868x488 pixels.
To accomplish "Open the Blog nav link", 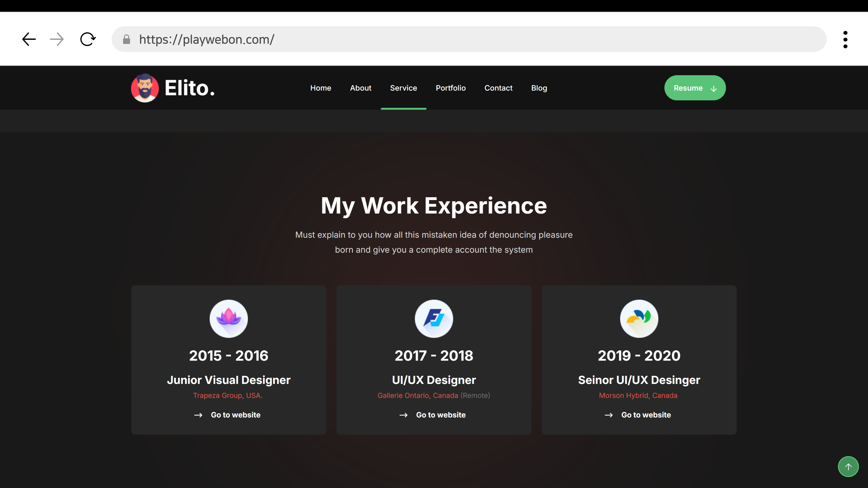I will 539,88.
